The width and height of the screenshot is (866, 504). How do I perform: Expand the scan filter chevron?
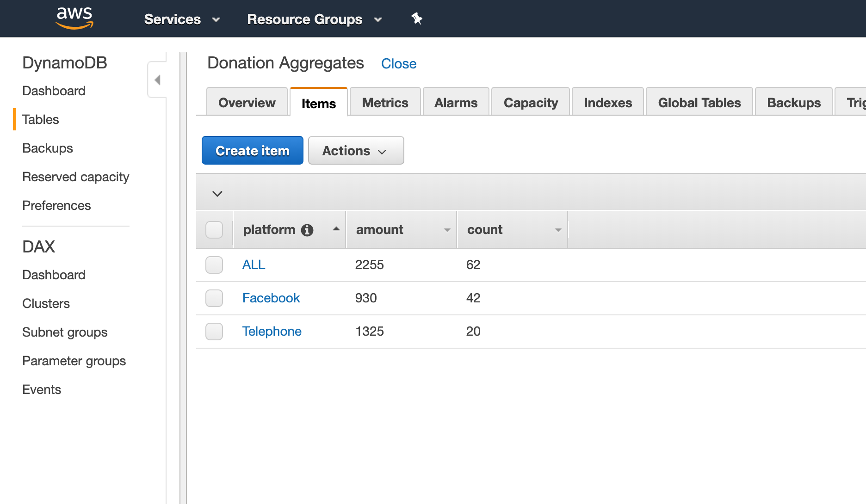click(217, 193)
